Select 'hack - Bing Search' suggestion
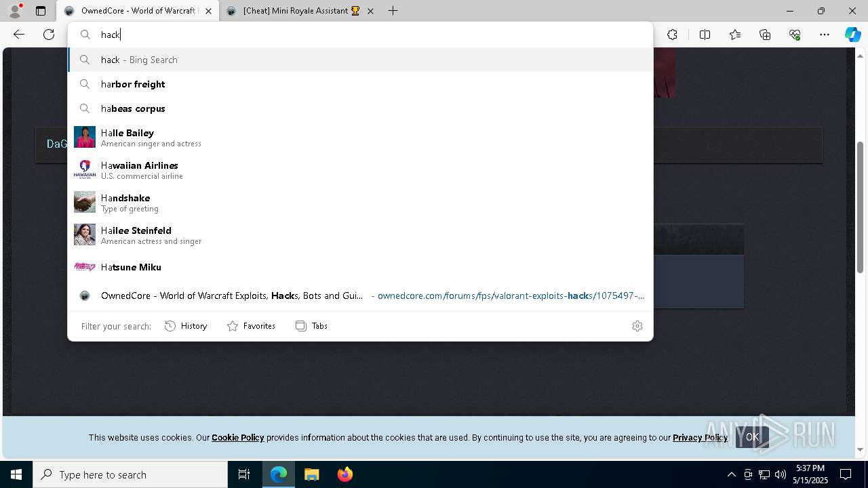This screenshot has height=488, width=868. click(x=360, y=60)
